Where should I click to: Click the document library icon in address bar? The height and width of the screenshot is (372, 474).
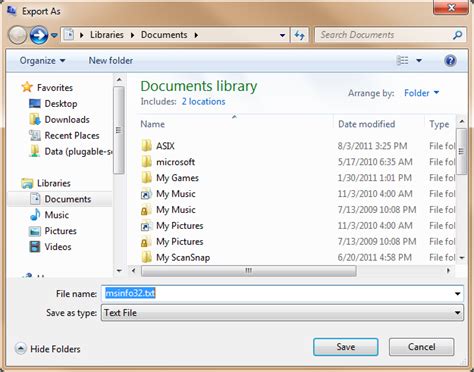69,35
